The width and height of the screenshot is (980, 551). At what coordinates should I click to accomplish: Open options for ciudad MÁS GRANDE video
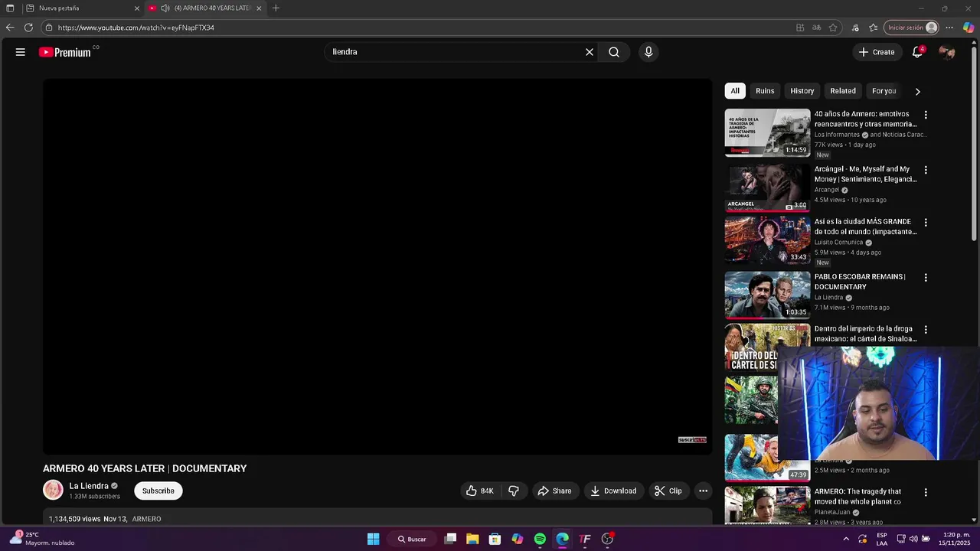[x=926, y=223]
